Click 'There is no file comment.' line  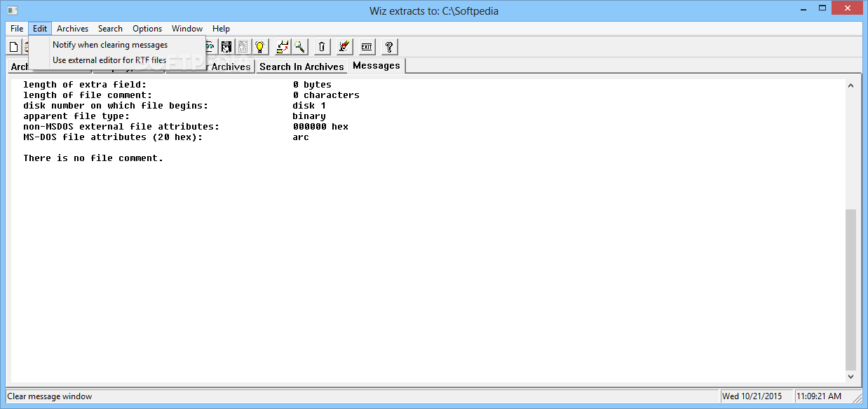[x=93, y=158]
